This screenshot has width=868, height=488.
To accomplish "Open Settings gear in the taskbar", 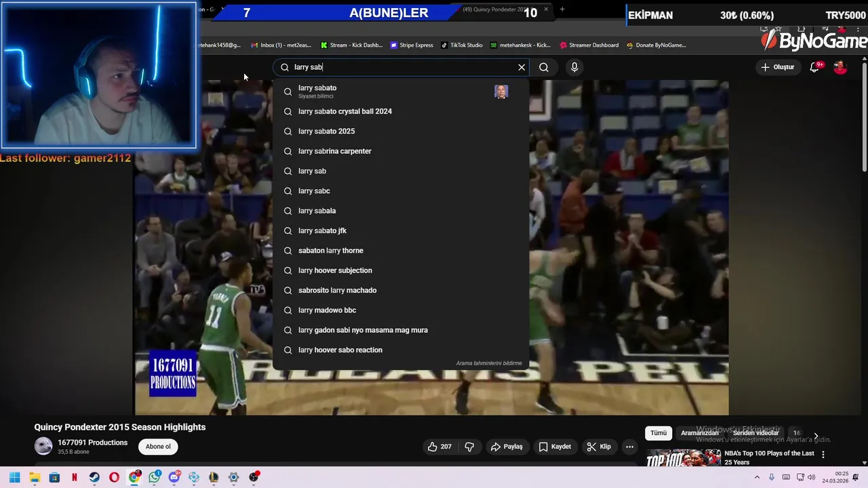I will coord(233,477).
